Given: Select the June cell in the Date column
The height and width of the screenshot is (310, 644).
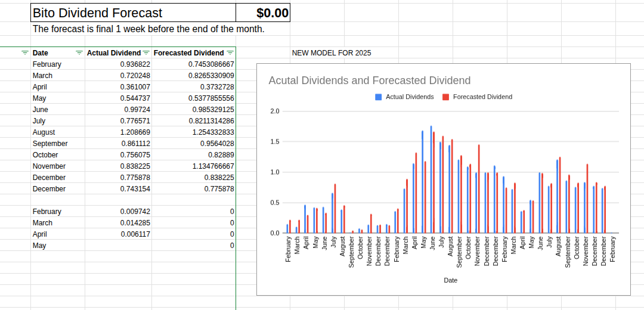Looking at the screenshot, I should (x=58, y=110).
